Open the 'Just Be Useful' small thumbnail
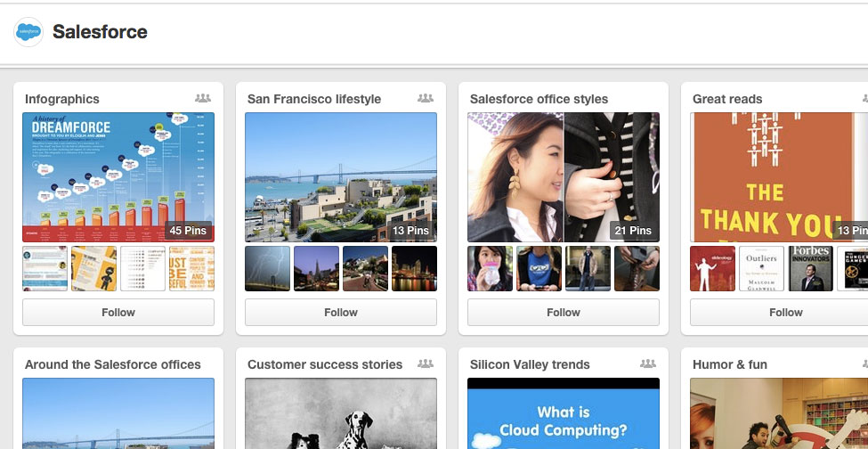Image resolution: width=868 pixels, height=449 pixels. click(191, 268)
